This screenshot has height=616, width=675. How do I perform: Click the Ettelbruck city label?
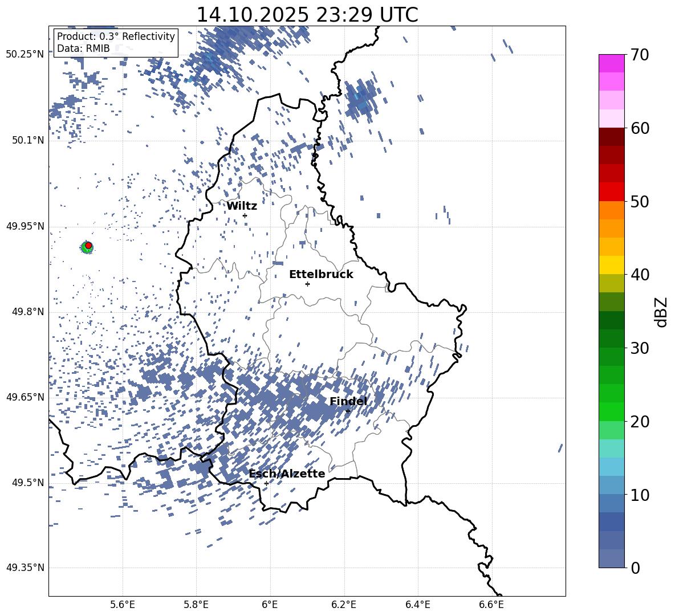pos(321,275)
